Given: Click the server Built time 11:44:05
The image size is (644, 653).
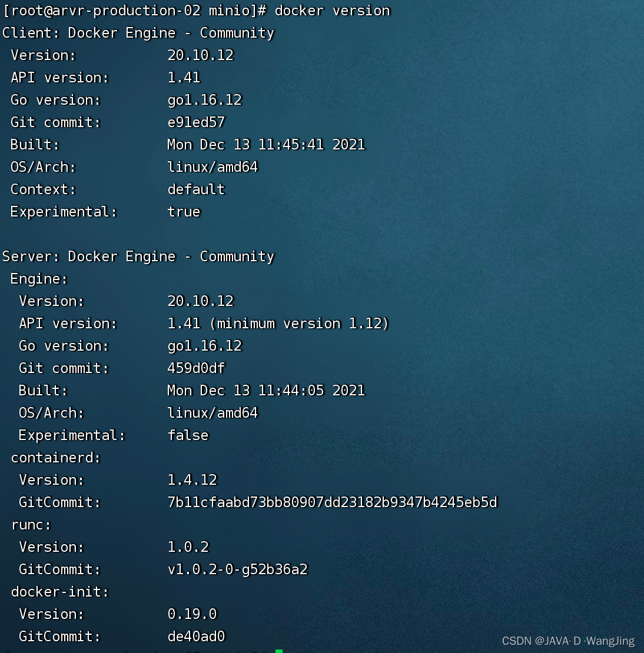Looking at the screenshot, I should pyautogui.click(x=291, y=390).
